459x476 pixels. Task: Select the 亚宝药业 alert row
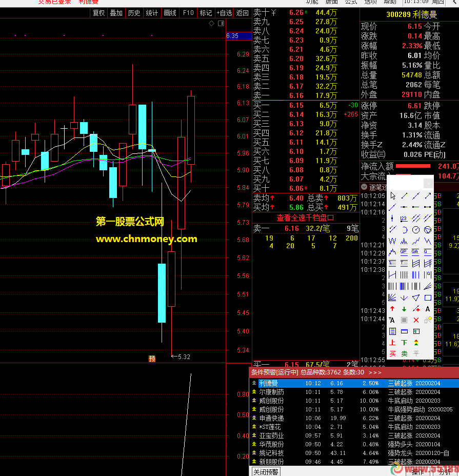354,435
